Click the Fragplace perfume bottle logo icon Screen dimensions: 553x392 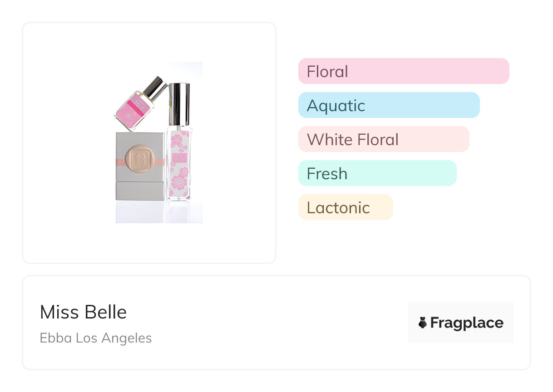pos(423,323)
